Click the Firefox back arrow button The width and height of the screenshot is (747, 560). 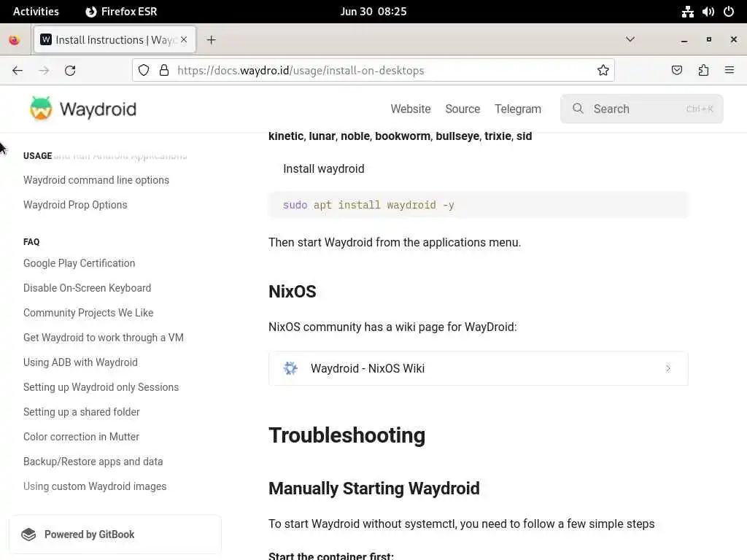click(18, 71)
